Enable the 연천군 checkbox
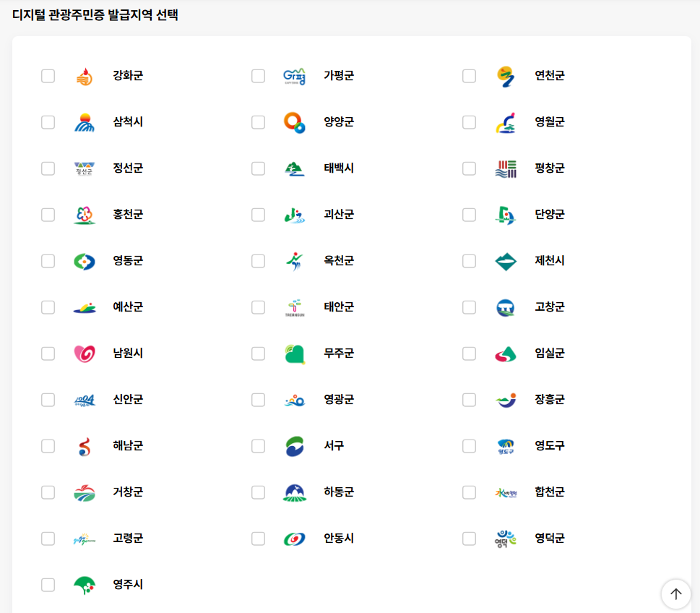The width and height of the screenshot is (700, 613). (469, 75)
